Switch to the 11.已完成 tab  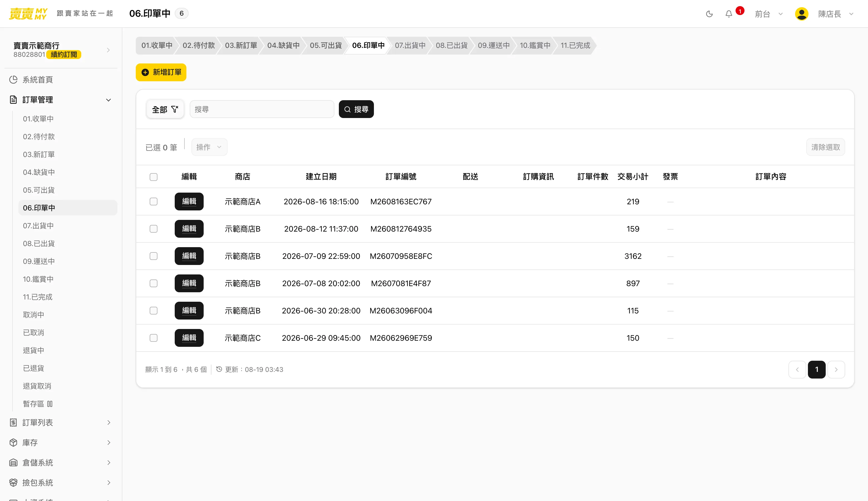click(575, 45)
